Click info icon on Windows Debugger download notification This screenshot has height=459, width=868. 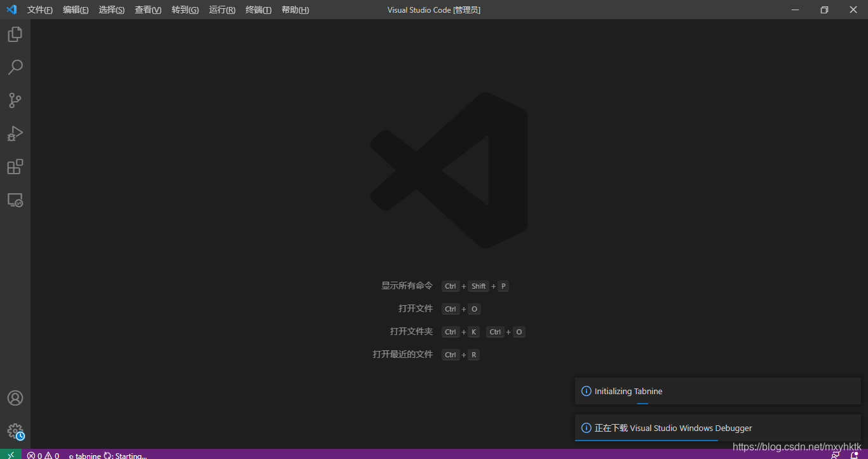[586, 428]
